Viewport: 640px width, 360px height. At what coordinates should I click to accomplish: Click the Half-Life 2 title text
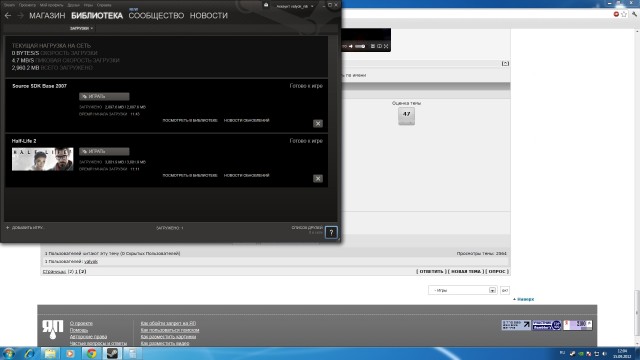coord(24,141)
